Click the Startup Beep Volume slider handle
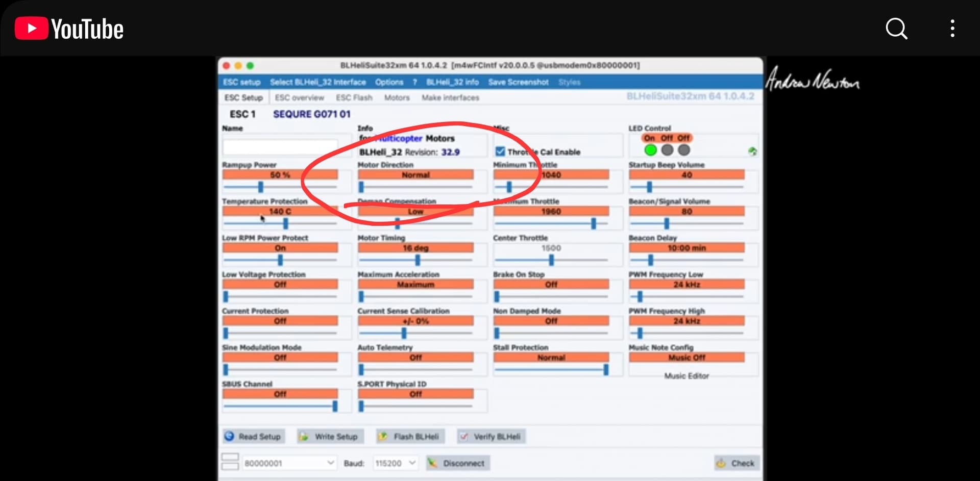This screenshot has width=980, height=481. (650, 187)
